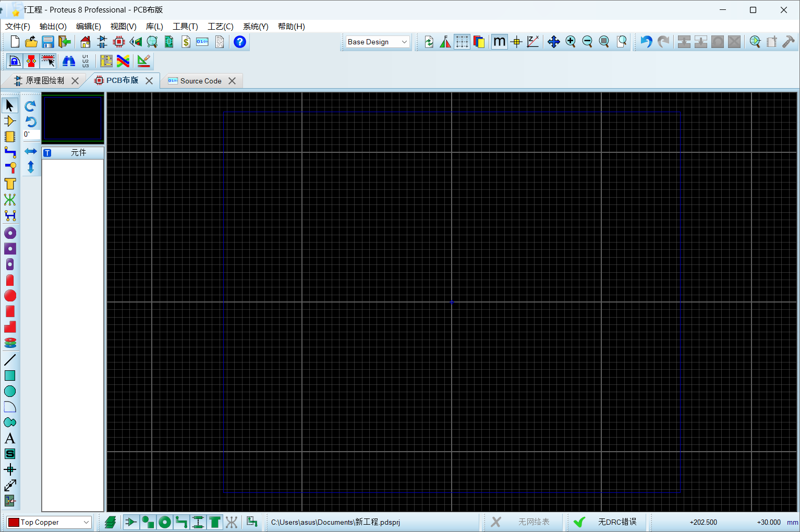Create a new project with the blank page icon
Viewport: 800px width, 532px height.
tap(15, 42)
